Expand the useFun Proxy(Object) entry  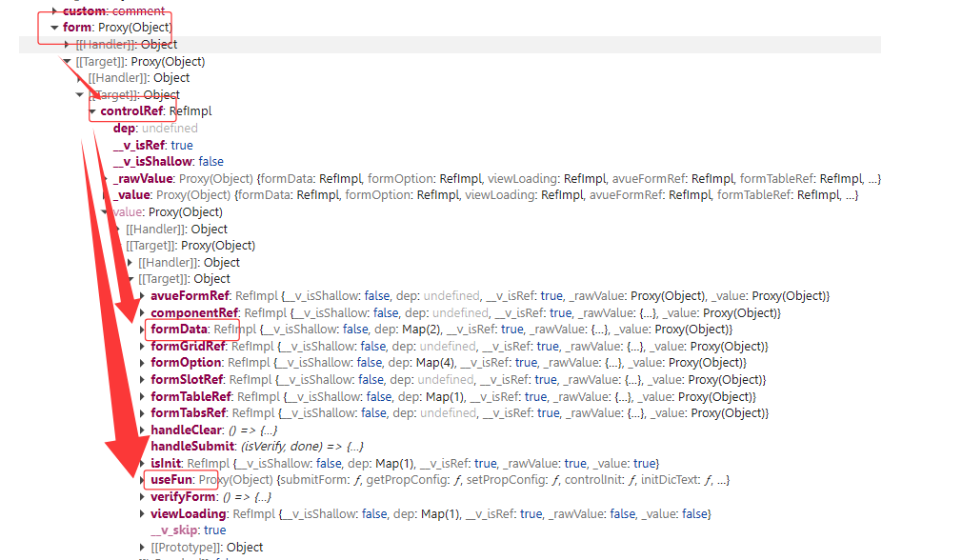(142, 480)
